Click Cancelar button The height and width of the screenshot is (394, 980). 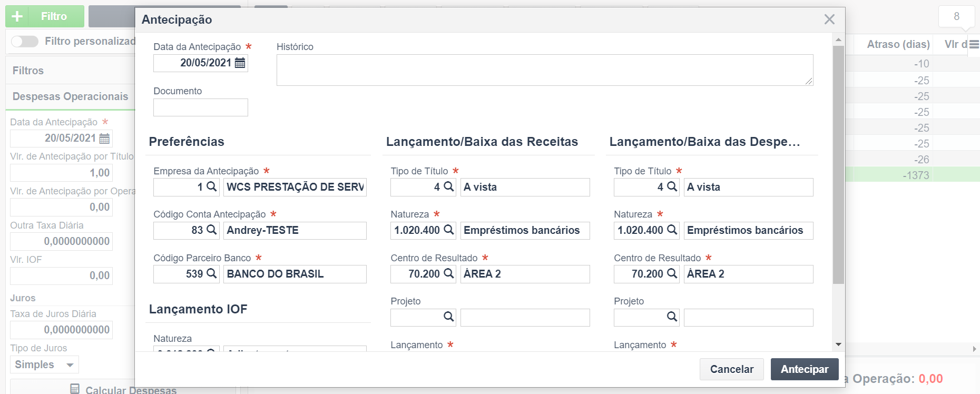pos(731,369)
